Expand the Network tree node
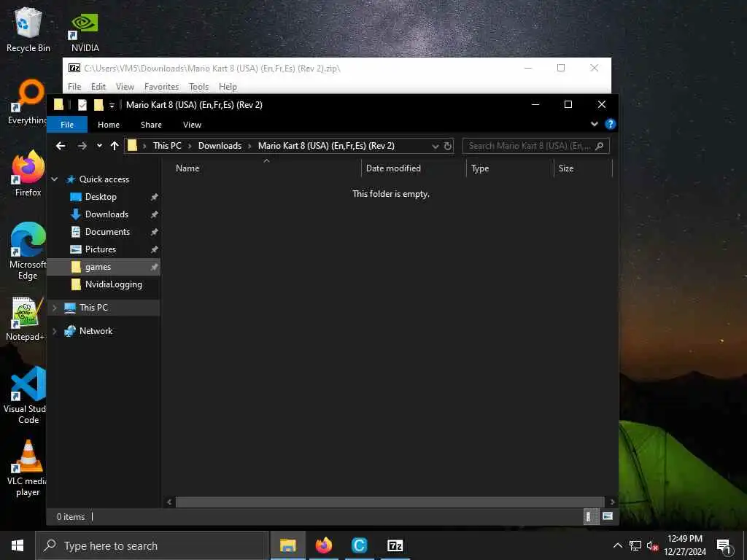Image resolution: width=747 pixels, height=560 pixels. (x=54, y=331)
